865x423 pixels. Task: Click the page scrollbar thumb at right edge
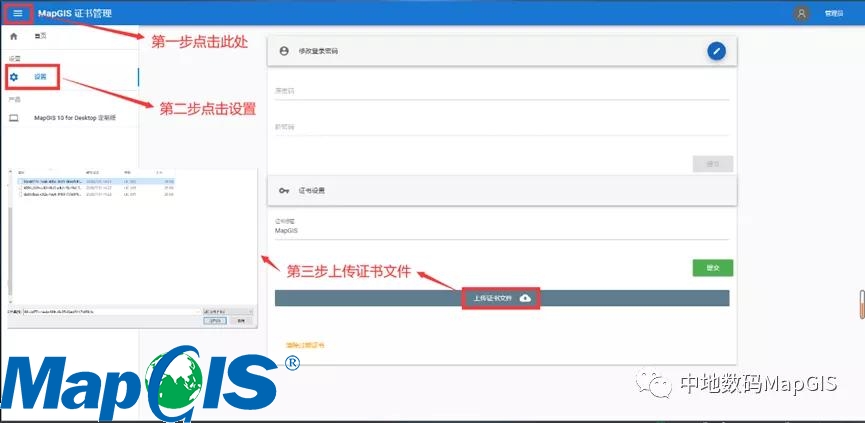click(x=862, y=303)
